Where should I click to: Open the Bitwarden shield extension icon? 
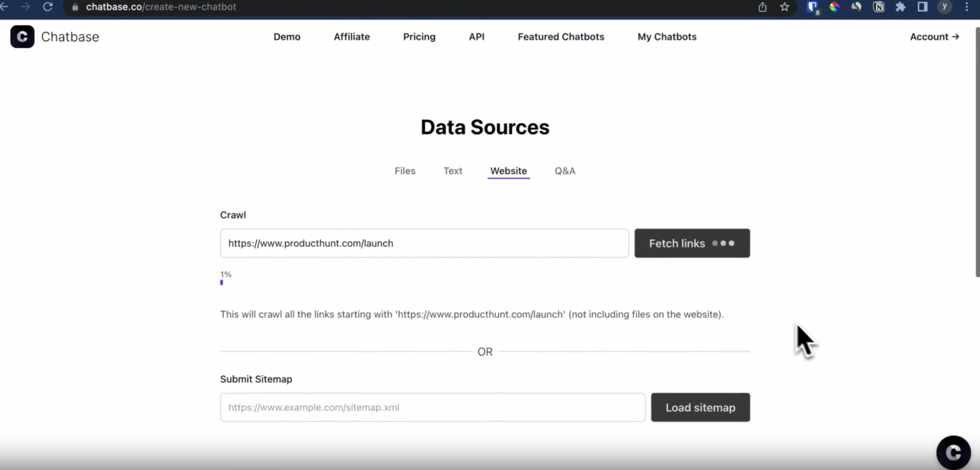point(813,7)
